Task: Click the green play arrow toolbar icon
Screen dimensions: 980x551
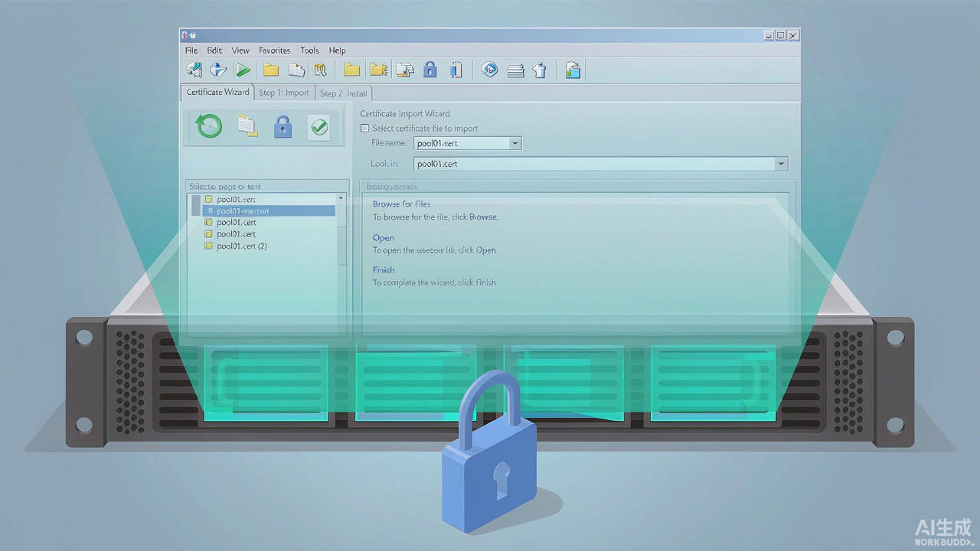Action: coord(243,70)
